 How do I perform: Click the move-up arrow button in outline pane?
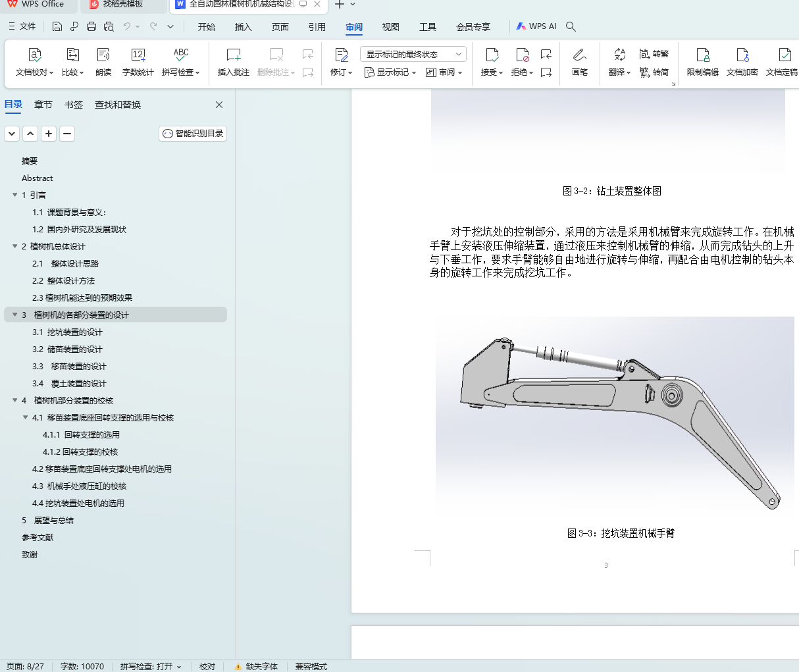[30, 134]
